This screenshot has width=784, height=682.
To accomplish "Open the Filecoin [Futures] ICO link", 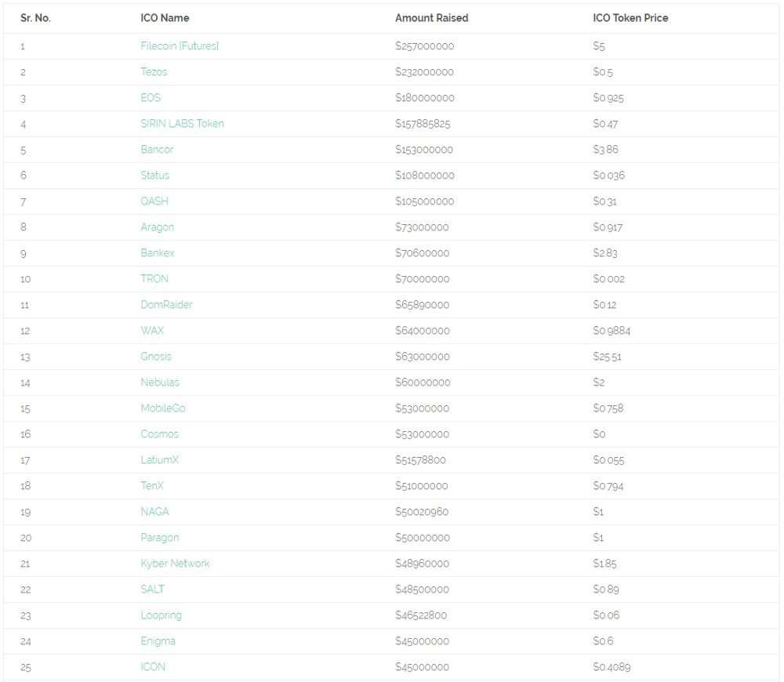I will (180, 46).
